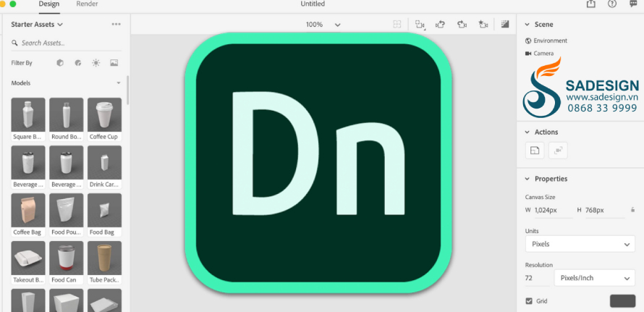Select the Drink Carton model
This screenshot has width=644, height=312.
pos(104,167)
